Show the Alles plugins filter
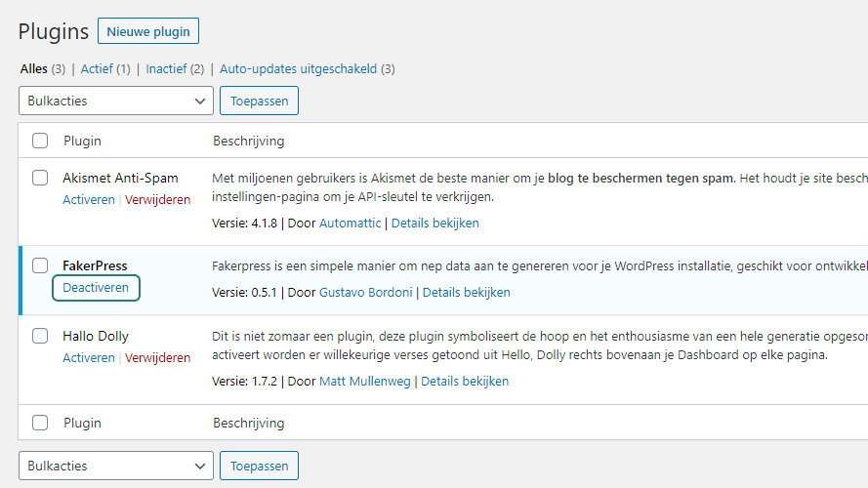The height and width of the screenshot is (488, 868). pyautogui.click(x=34, y=69)
